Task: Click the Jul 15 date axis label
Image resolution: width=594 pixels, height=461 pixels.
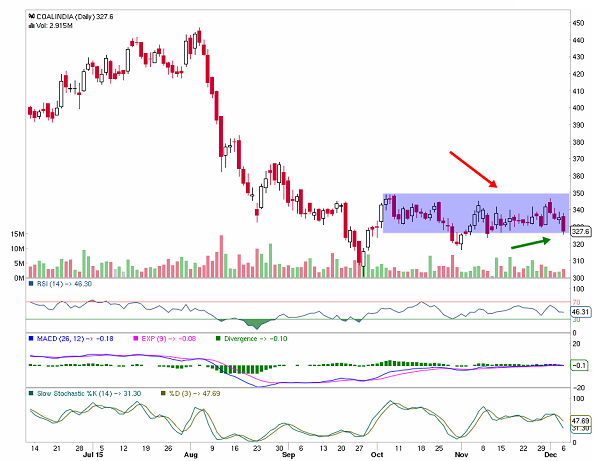Action: point(93,455)
